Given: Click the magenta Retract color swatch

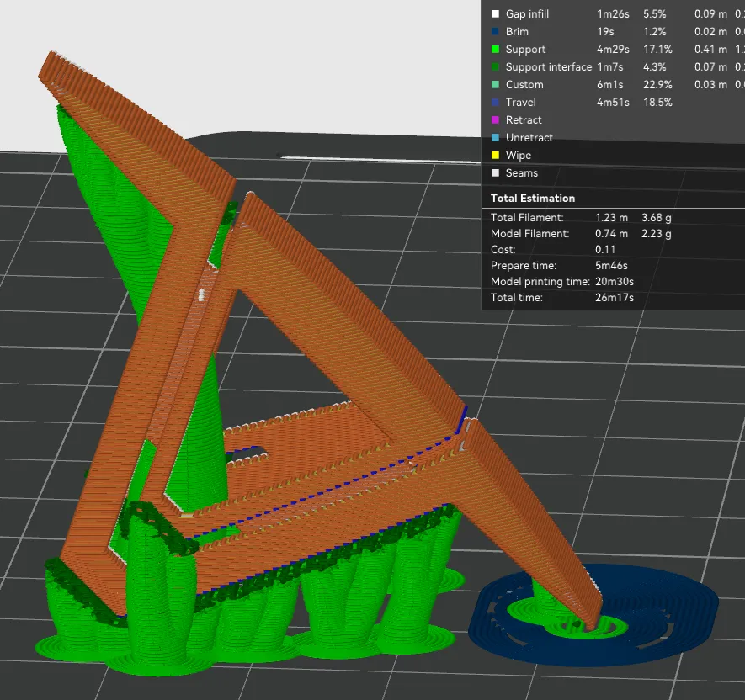Looking at the screenshot, I should [x=495, y=120].
